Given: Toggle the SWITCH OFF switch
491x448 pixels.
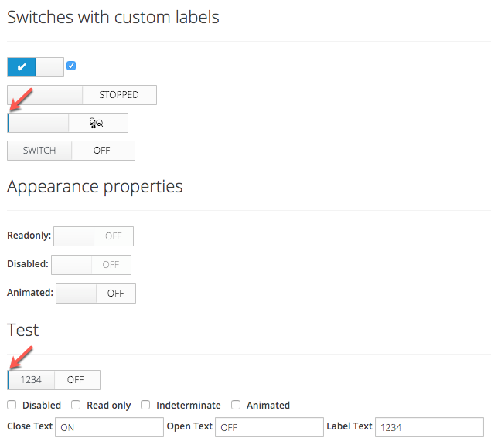Looking at the screenshot, I should (71, 151).
